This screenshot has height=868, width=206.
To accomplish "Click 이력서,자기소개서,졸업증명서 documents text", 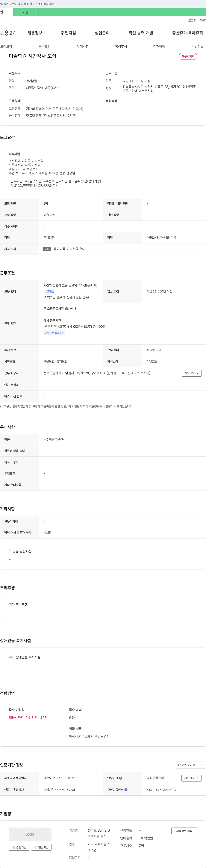I will click(x=89, y=736).
